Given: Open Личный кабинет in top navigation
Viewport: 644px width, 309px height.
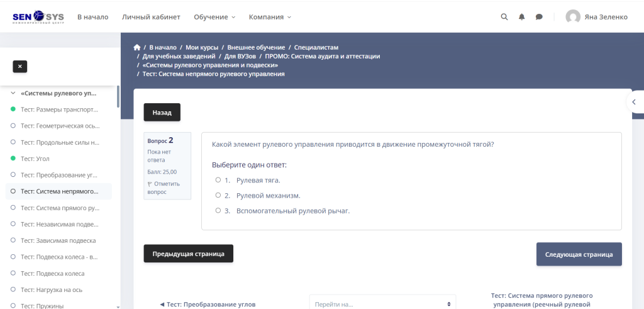Looking at the screenshot, I should coord(151,17).
